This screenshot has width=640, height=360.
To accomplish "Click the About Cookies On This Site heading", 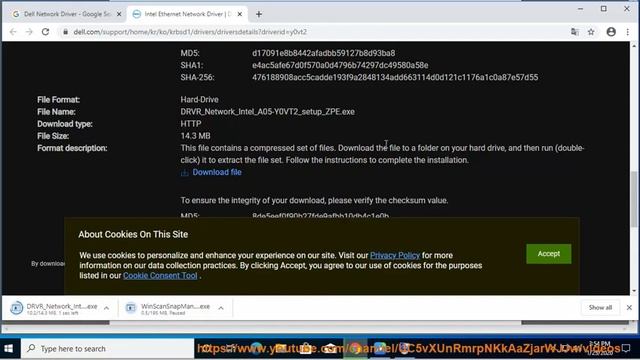I will point(133,235).
